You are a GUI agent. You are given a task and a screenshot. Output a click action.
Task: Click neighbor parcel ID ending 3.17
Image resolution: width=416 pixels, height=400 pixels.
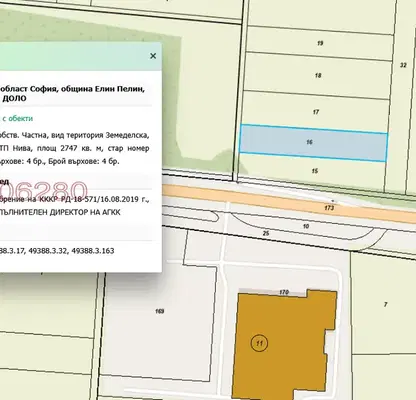tap(12, 251)
